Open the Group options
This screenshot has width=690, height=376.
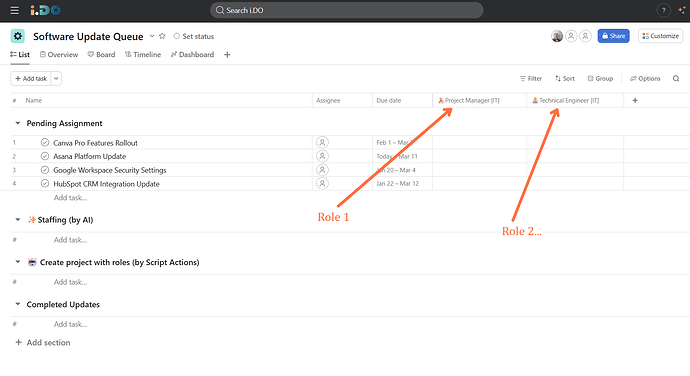600,78
